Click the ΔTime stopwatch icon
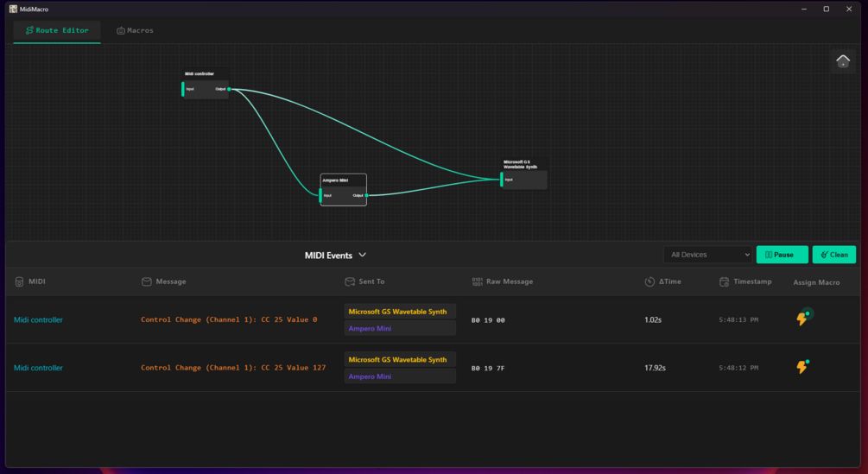868x474 pixels. [x=649, y=281]
